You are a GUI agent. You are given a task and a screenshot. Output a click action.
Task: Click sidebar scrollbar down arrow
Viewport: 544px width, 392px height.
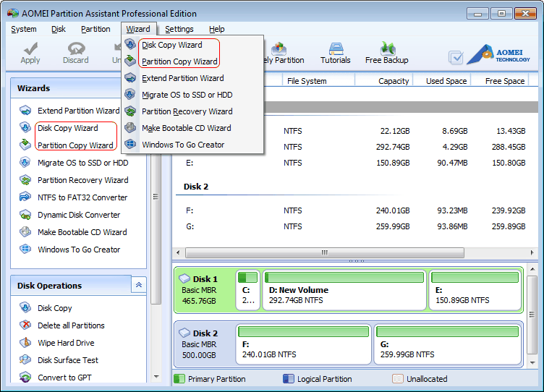click(x=156, y=376)
